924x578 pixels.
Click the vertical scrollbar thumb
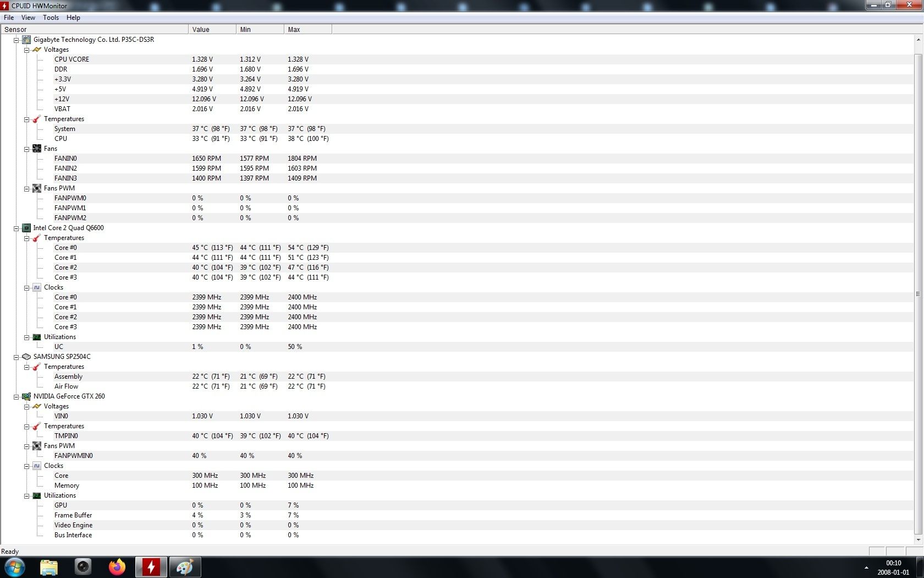919,294
